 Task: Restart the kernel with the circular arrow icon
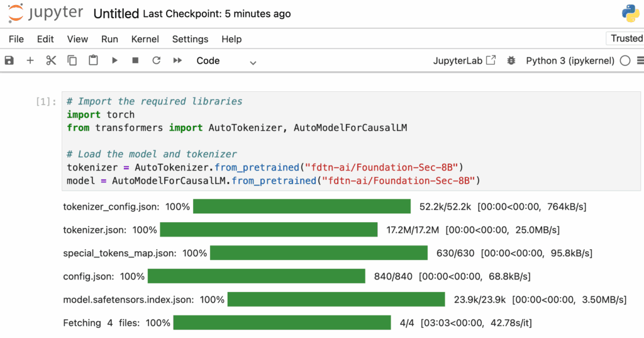156,60
